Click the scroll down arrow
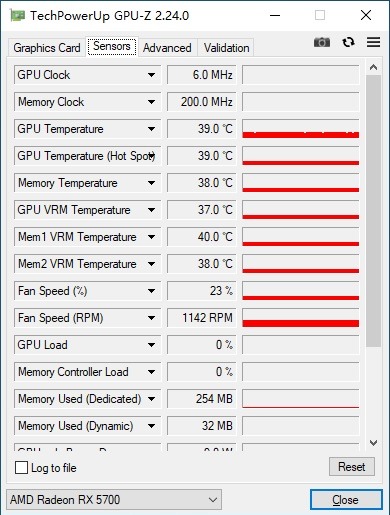 (373, 443)
